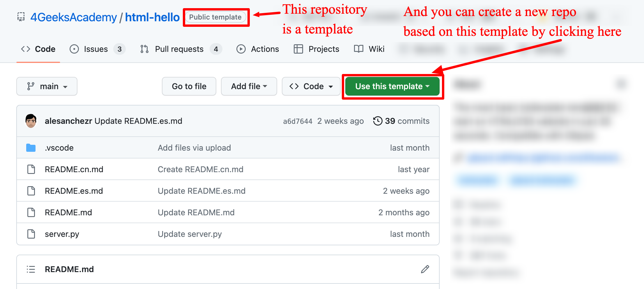Screen dimensions: 644x289
Task: Click the Pull requests count badge 4
Action: pos(216,49)
